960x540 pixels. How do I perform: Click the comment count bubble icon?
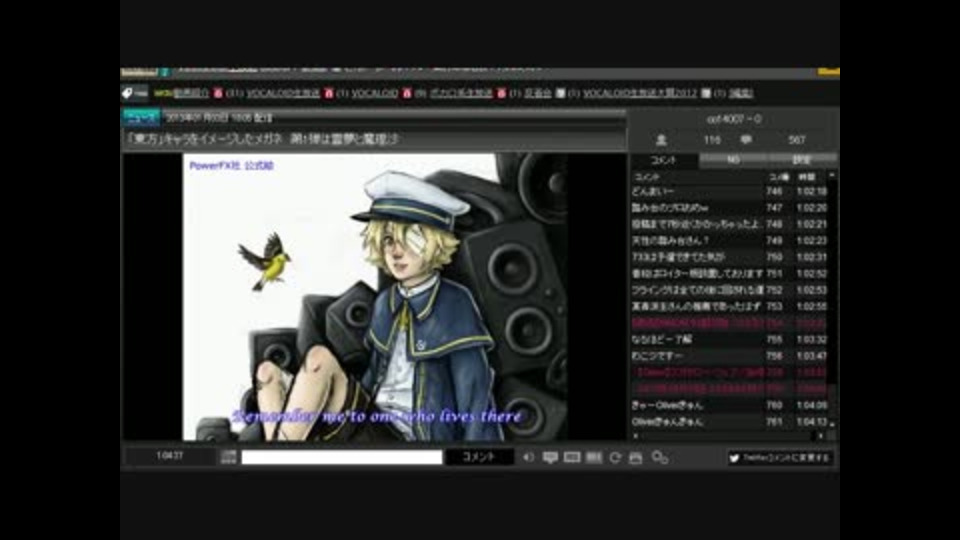(746, 140)
